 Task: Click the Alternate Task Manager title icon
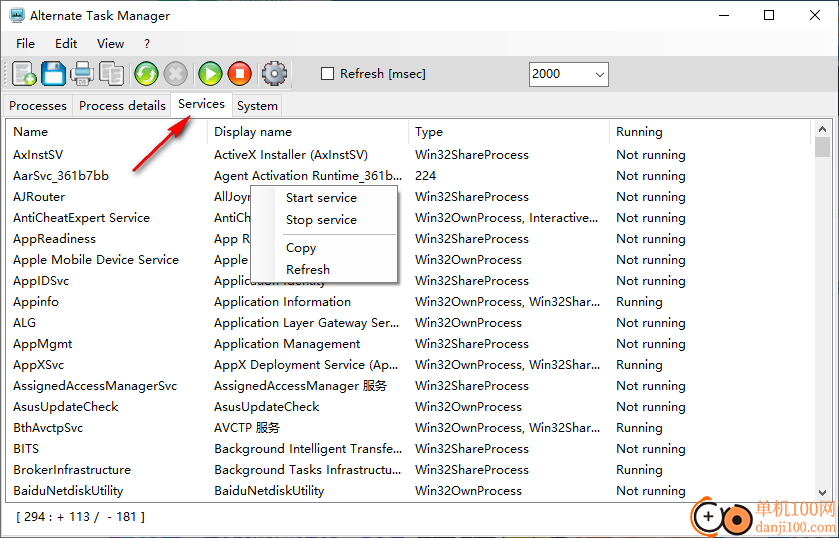[17, 16]
